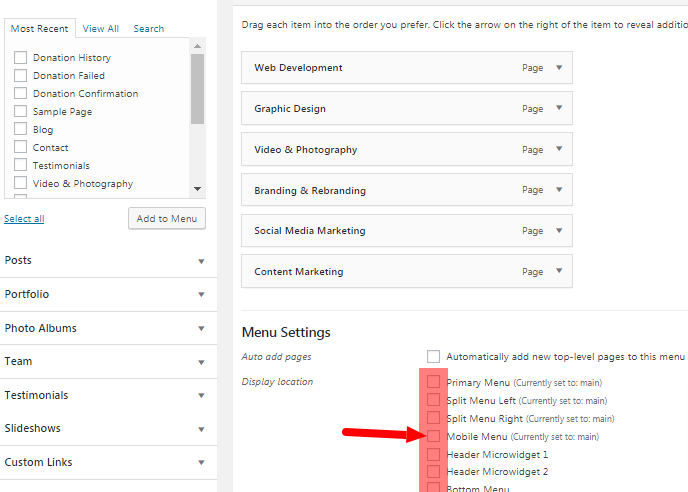Check the Donation History checkbox

click(x=20, y=57)
